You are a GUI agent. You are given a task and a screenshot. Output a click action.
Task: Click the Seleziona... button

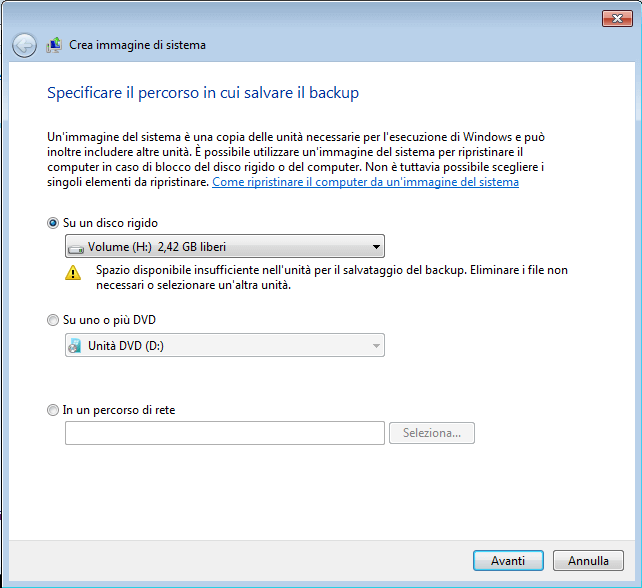tap(432, 433)
